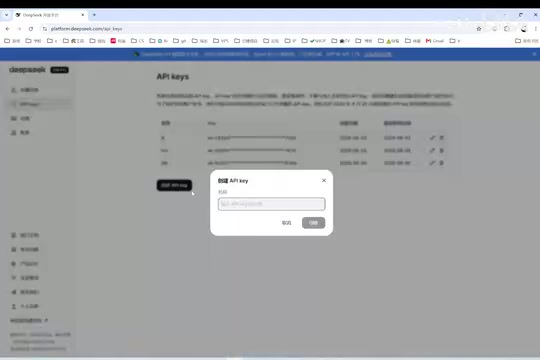Delete the middle API key row
Image resolution: width=540 pixels, height=360 pixels.
442,151
